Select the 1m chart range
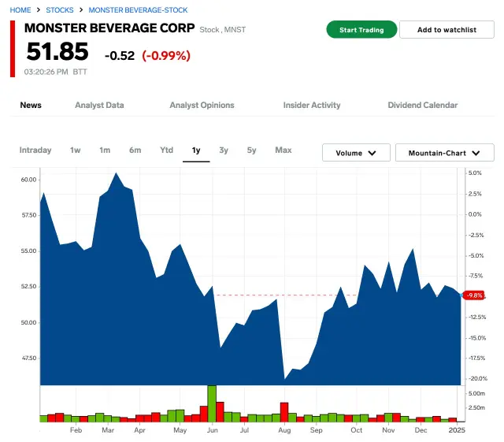The width and height of the screenshot is (504, 442). pyautogui.click(x=105, y=150)
